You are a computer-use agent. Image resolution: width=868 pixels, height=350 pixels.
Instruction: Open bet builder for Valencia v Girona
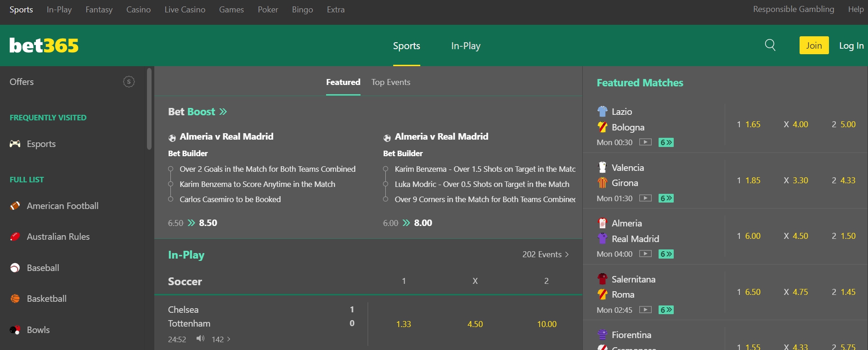pyautogui.click(x=665, y=198)
